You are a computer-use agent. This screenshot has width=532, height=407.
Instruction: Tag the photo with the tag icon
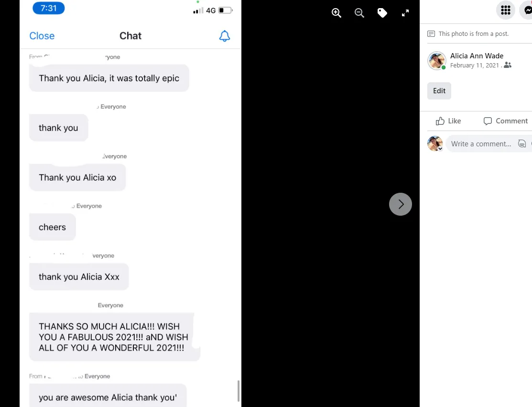point(382,13)
